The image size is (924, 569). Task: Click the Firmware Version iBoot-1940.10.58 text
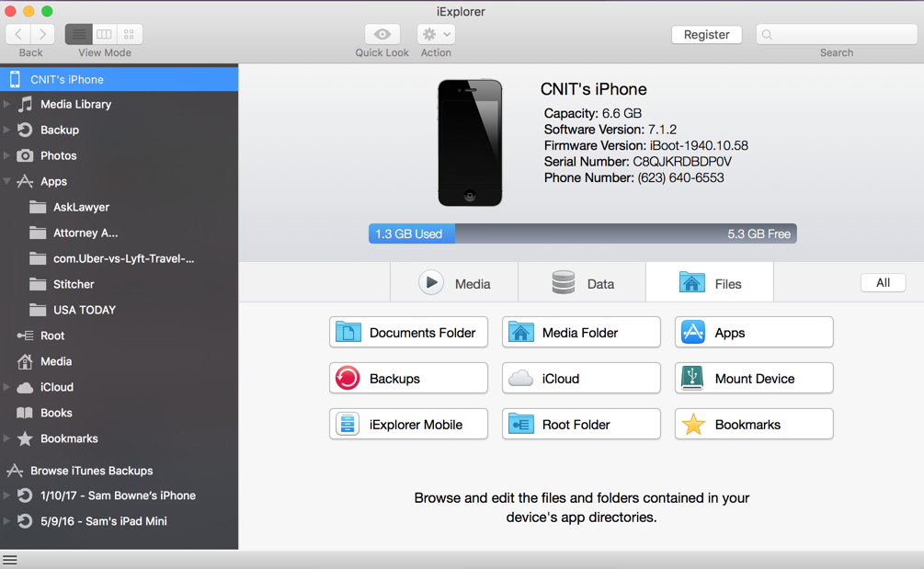click(x=645, y=145)
